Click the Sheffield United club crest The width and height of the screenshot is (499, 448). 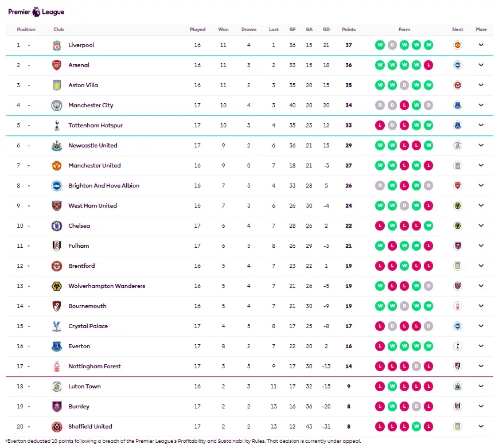tap(57, 426)
